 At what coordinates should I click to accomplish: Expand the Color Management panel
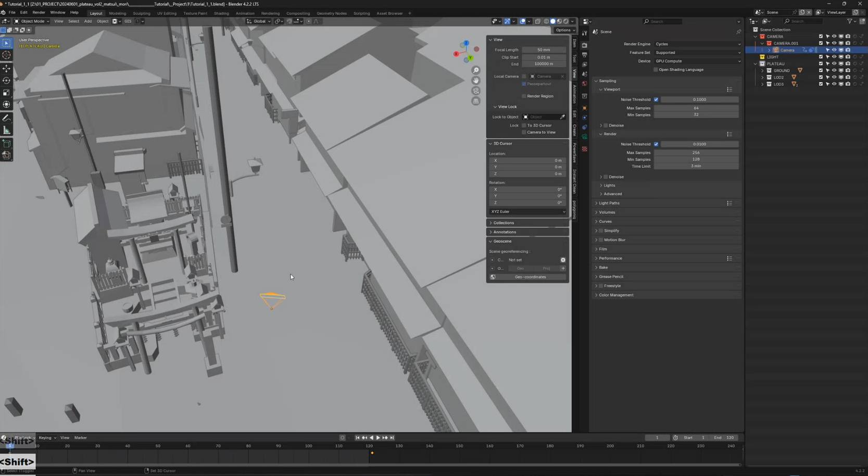(616, 295)
